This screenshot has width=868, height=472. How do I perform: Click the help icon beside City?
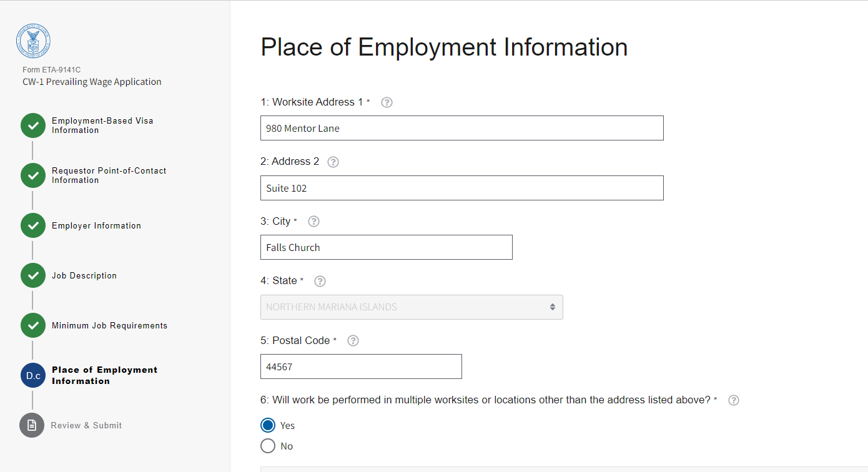[314, 222]
